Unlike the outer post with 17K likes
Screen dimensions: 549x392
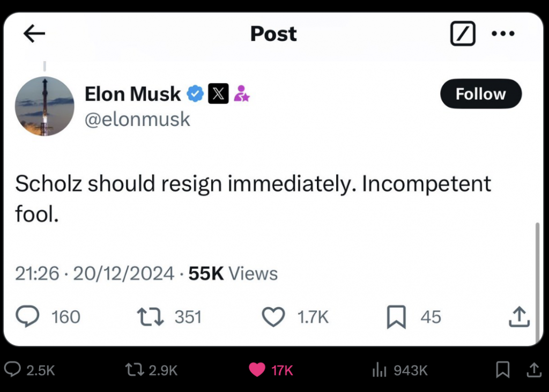257,370
